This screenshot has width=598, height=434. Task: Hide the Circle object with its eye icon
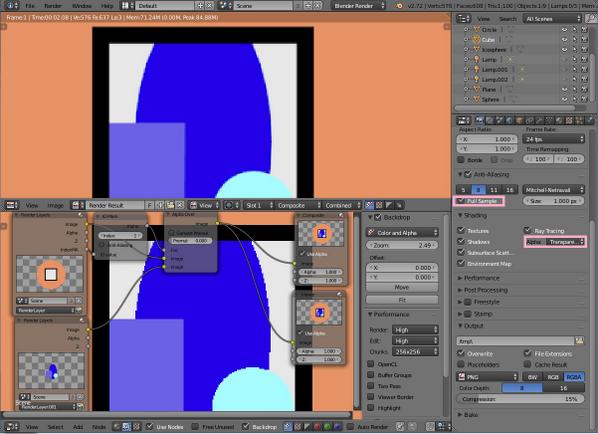tap(564, 30)
